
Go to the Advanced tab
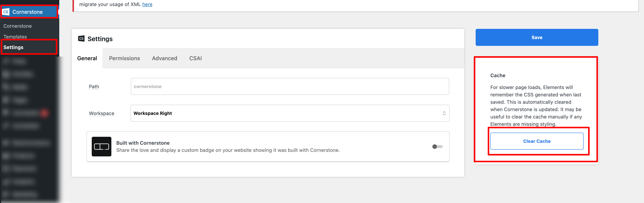pyautogui.click(x=165, y=58)
